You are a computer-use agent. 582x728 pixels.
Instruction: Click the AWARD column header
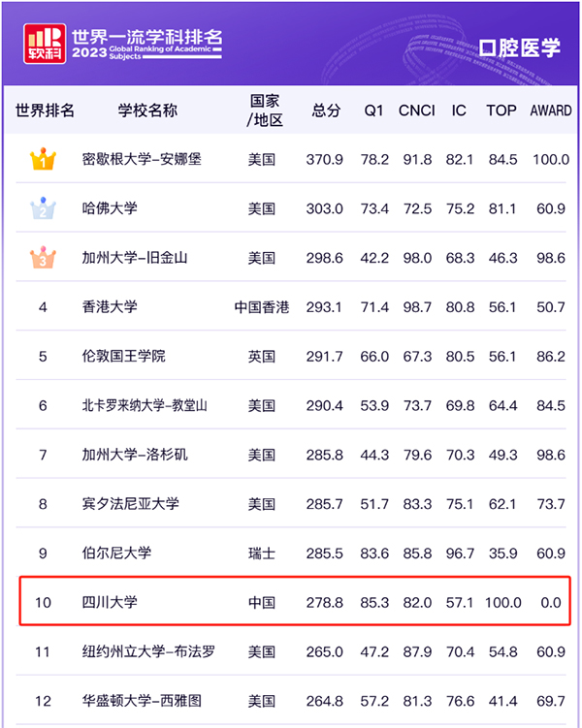coord(550,111)
